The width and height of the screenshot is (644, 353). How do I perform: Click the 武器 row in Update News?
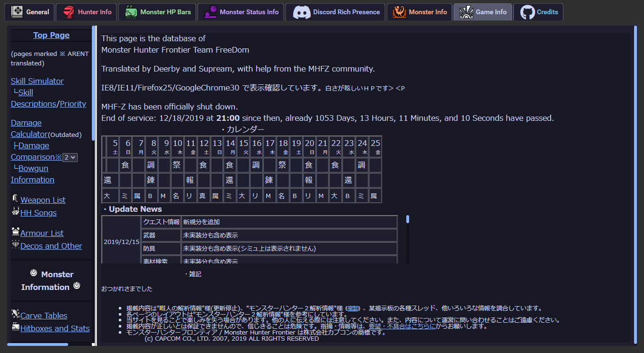click(x=269, y=235)
